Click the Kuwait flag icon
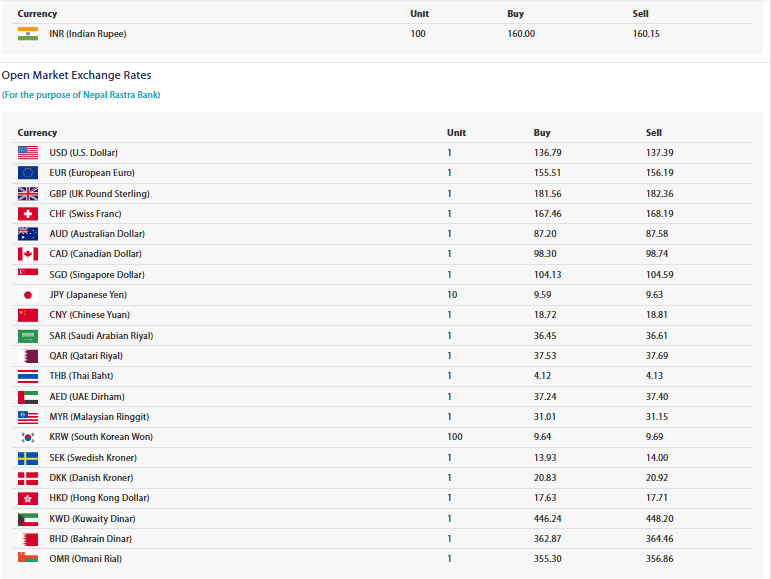This screenshot has height=579, width=771. (28, 519)
